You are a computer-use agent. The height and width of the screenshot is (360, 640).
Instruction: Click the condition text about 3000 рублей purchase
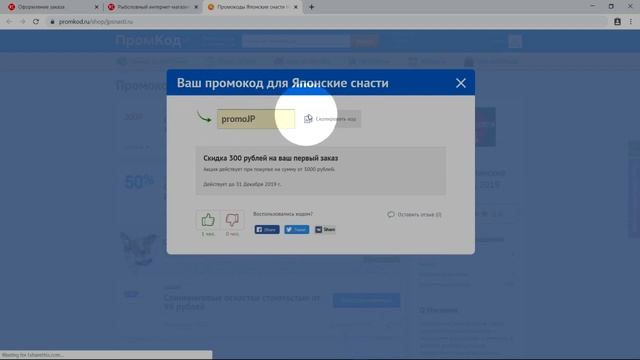click(269, 169)
